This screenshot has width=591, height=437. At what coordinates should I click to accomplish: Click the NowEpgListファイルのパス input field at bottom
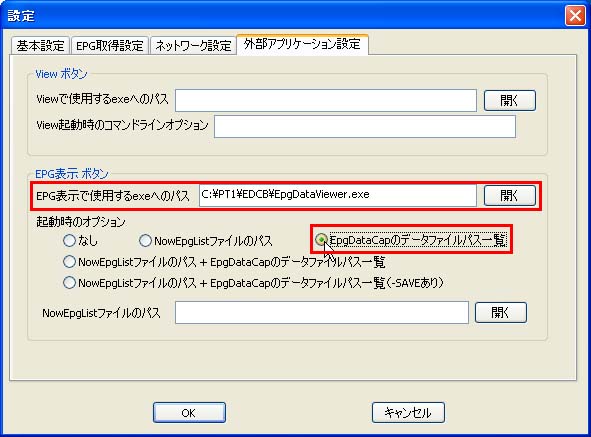pos(322,312)
